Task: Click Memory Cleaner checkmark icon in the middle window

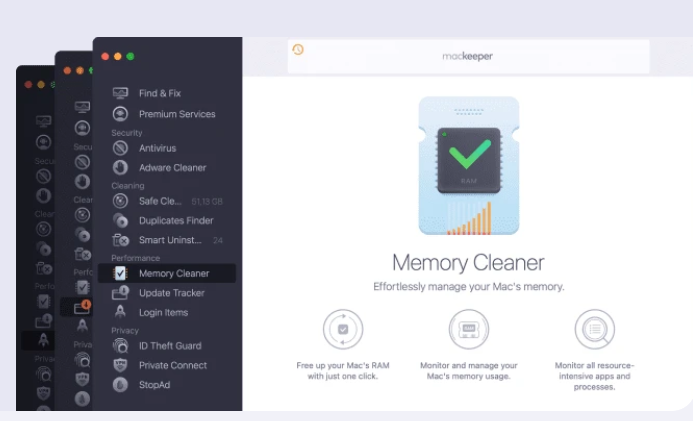Action: click(x=82, y=287)
